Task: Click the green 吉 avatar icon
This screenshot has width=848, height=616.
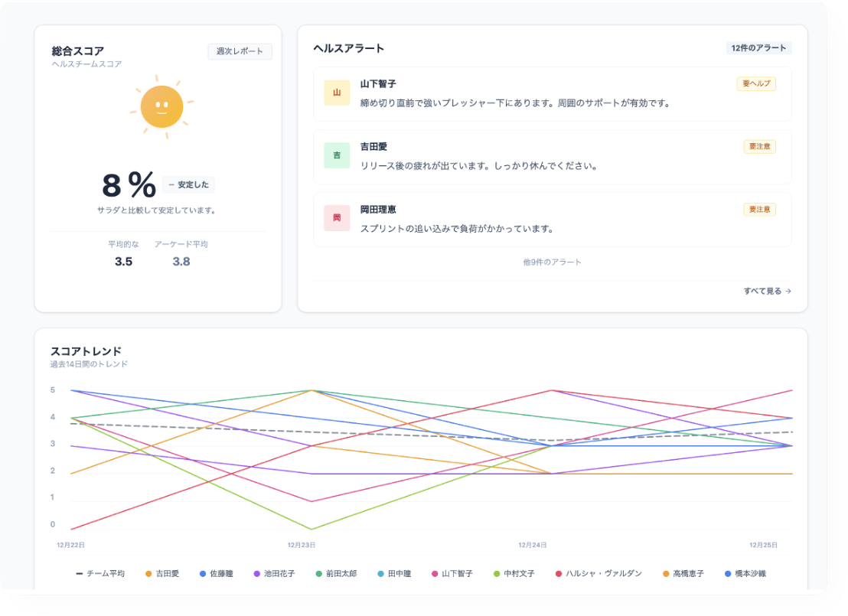Action: pyautogui.click(x=337, y=155)
